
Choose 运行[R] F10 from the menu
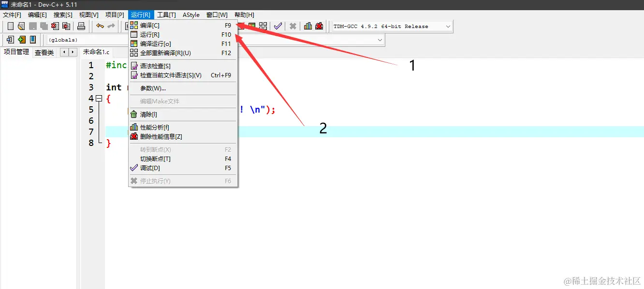point(182,34)
